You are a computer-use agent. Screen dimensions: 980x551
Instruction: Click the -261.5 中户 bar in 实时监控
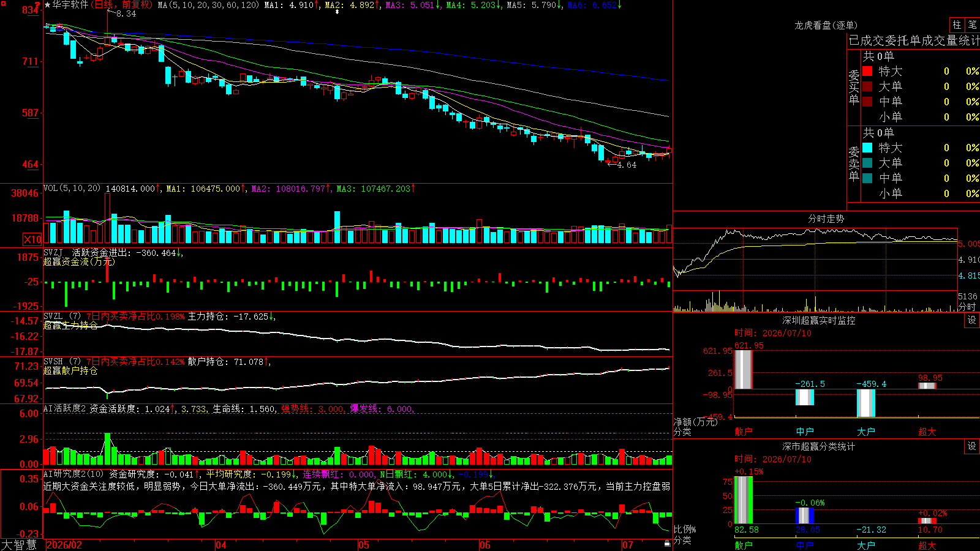pos(805,397)
